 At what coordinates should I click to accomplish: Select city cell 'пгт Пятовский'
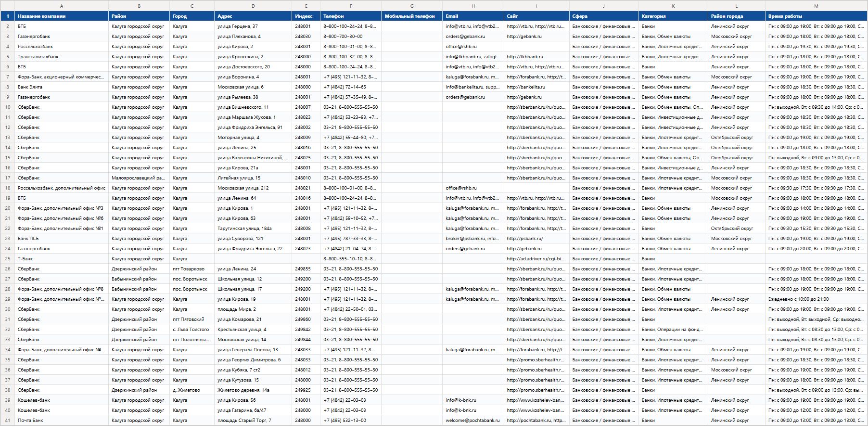192,319
